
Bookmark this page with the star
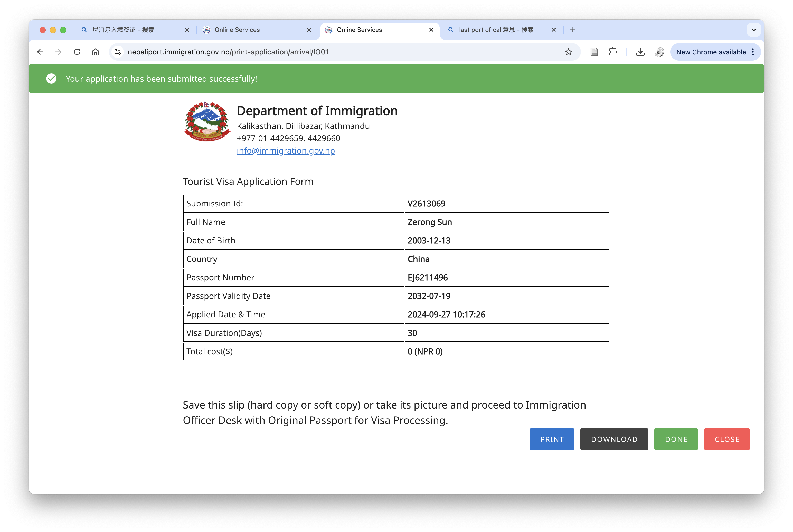[568, 52]
